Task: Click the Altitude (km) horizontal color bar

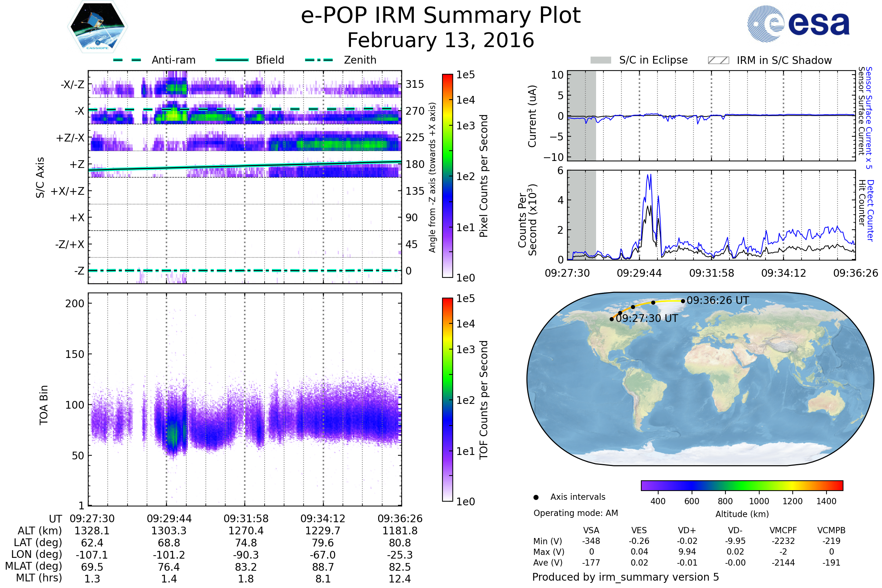Action: pos(742,485)
